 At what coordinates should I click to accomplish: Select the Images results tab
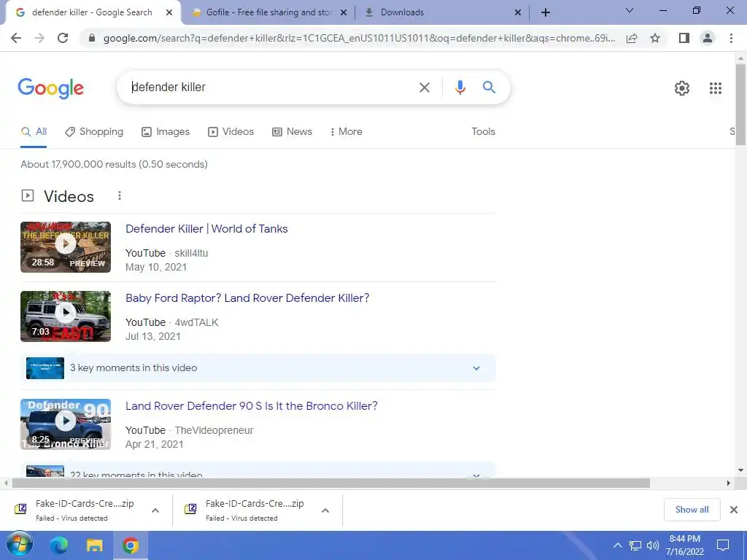166,132
